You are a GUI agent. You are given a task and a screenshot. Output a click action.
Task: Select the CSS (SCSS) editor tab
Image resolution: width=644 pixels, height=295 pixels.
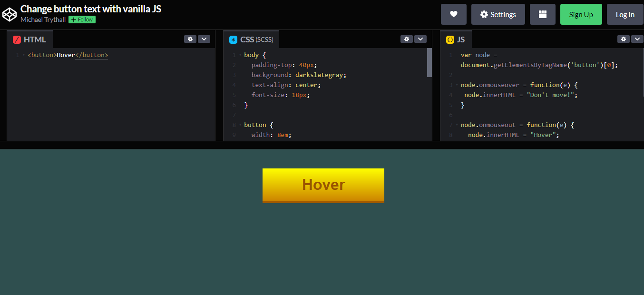(x=251, y=39)
